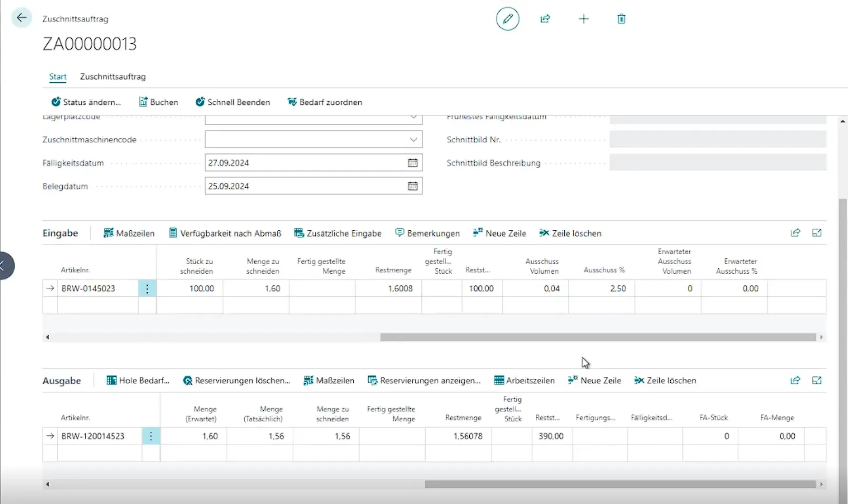Viewport: 848px width, 504px height.
Task: Click Bedarf zuordnen action
Action: coord(325,102)
